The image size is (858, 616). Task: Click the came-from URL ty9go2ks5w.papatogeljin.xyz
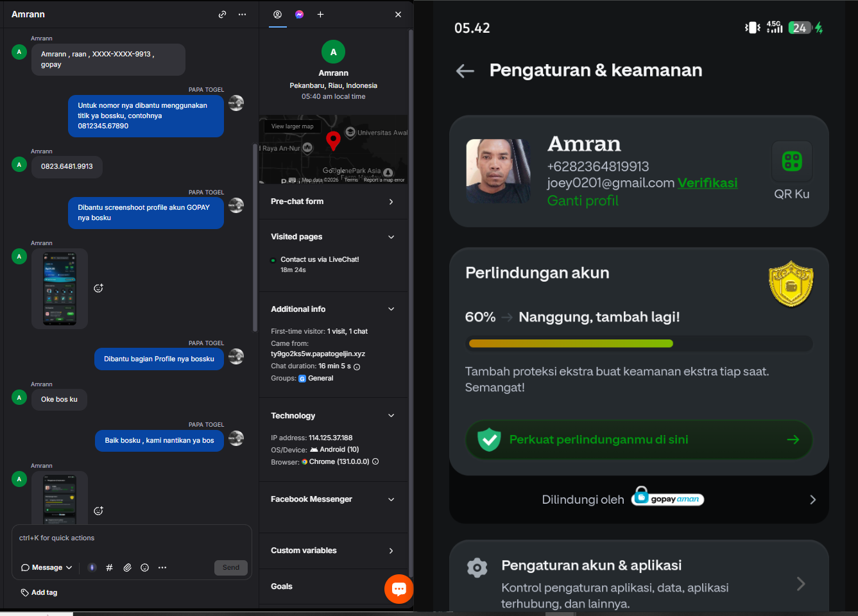click(x=318, y=354)
